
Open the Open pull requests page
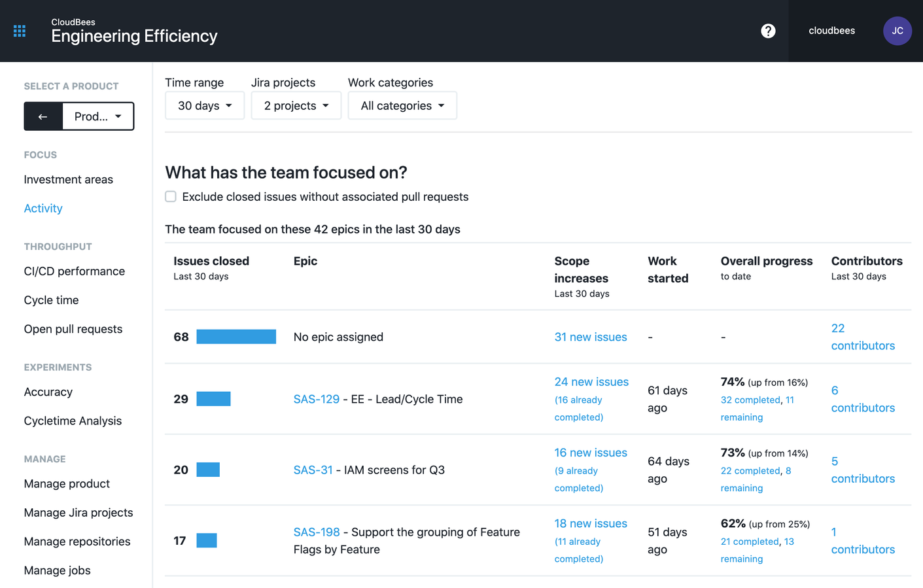pyautogui.click(x=73, y=329)
